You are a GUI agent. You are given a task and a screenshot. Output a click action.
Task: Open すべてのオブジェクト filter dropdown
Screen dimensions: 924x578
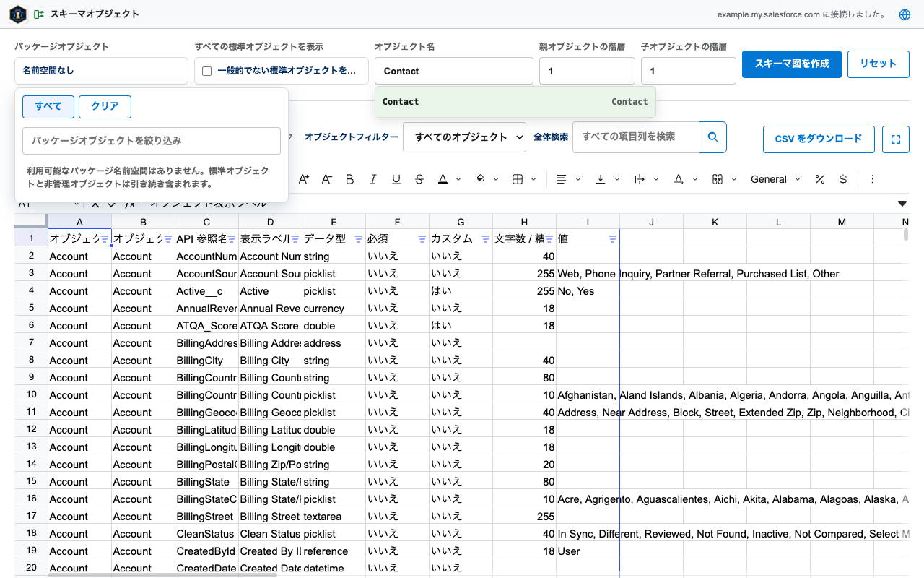(464, 137)
